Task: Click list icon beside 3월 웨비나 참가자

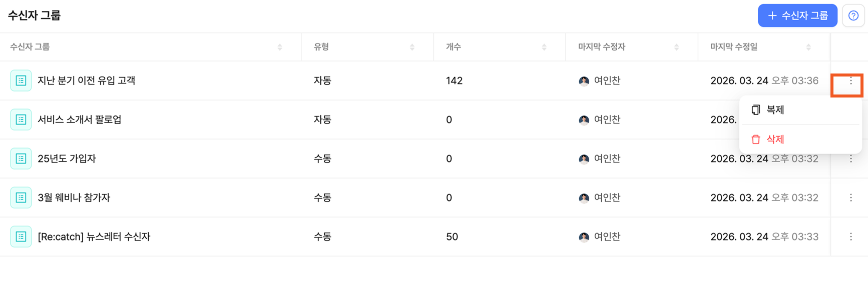Action: click(x=21, y=198)
